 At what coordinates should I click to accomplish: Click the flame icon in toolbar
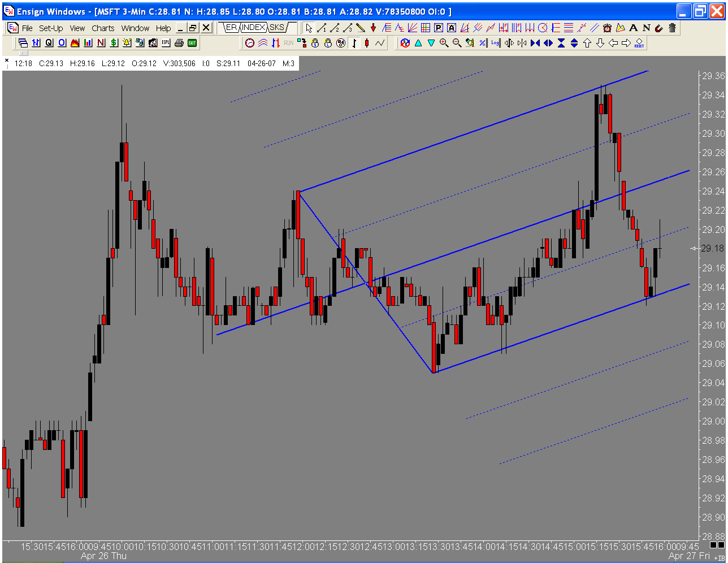pos(75,43)
